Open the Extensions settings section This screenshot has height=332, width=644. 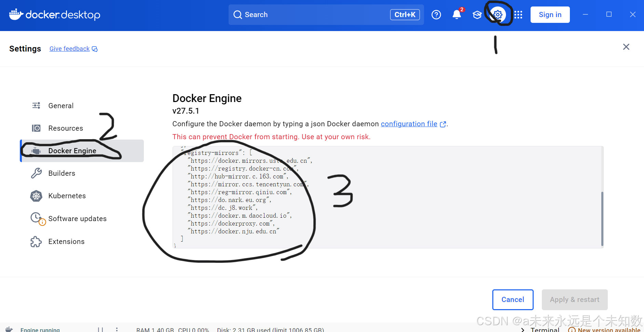point(66,242)
